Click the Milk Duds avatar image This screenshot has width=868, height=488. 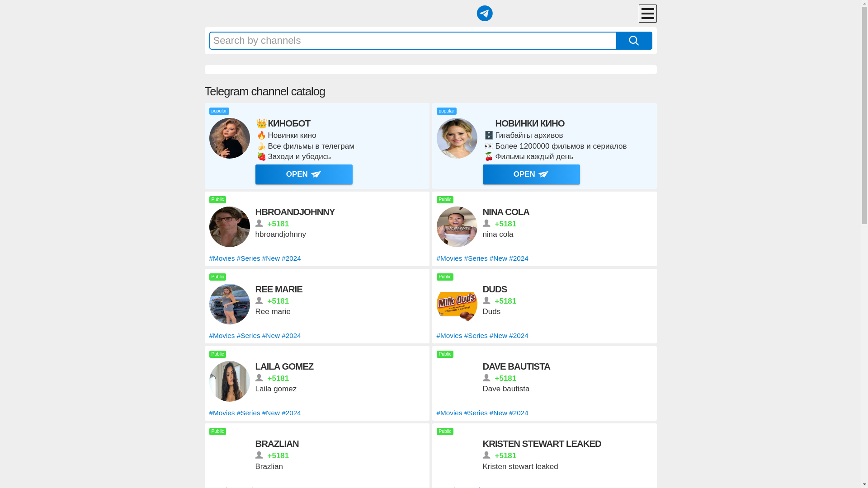tap(457, 304)
